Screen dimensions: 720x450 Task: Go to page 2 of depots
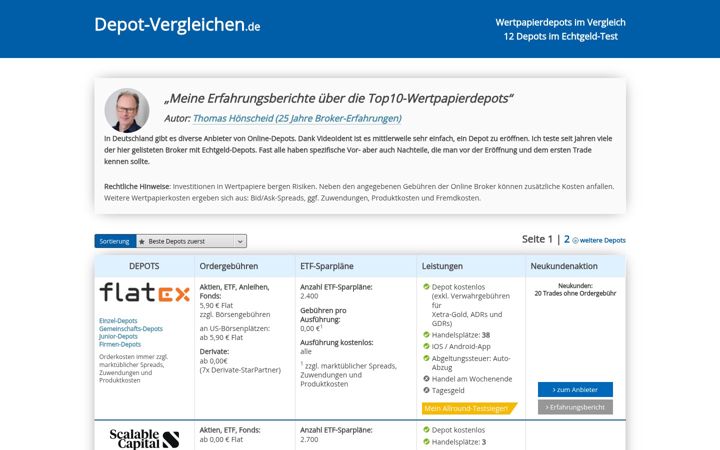point(567,239)
